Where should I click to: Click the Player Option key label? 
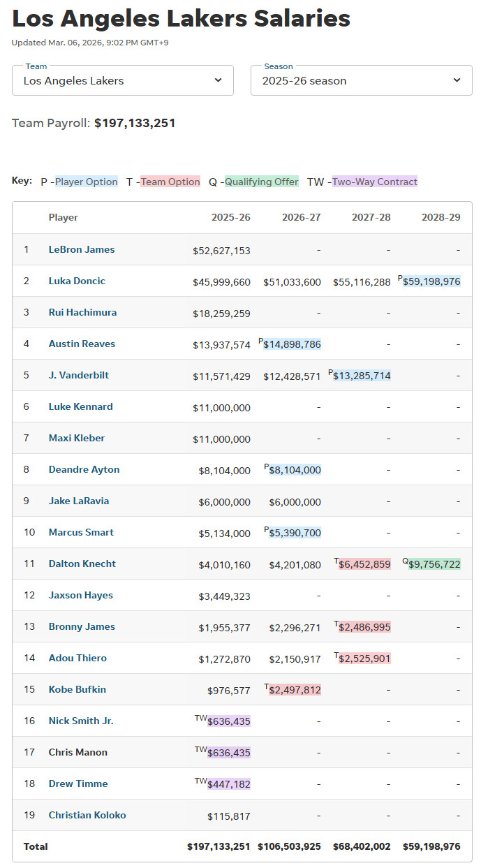[x=86, y=182]
